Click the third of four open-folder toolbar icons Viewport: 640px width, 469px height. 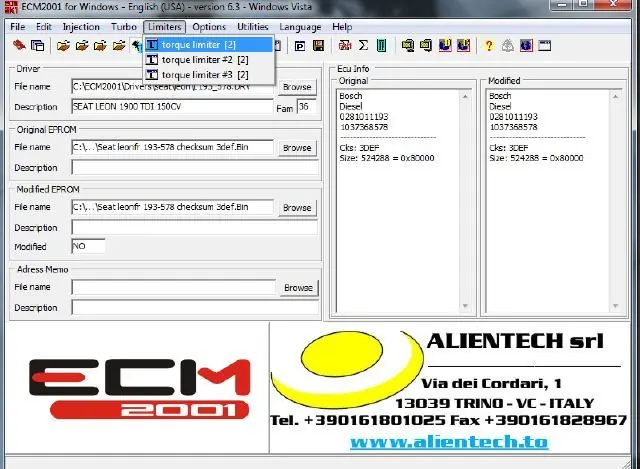pos(100,45)
